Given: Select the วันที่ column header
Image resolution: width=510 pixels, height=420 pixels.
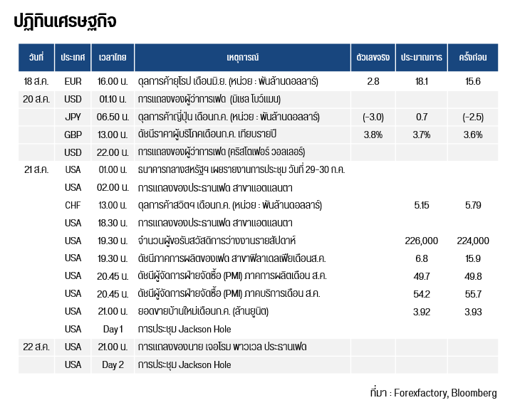Looking at the screenshot, I should click(x=36, y=57).
